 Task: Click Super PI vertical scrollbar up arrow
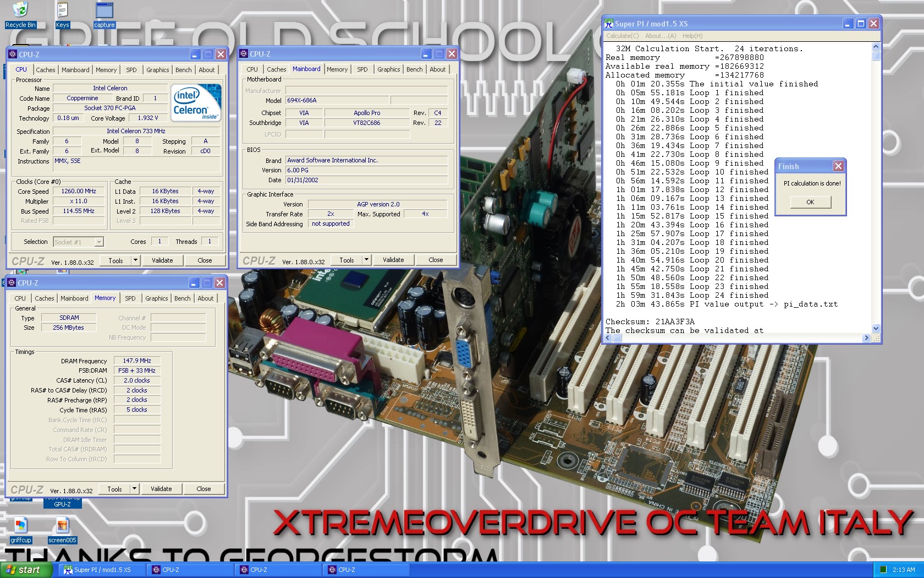[876, 47]
